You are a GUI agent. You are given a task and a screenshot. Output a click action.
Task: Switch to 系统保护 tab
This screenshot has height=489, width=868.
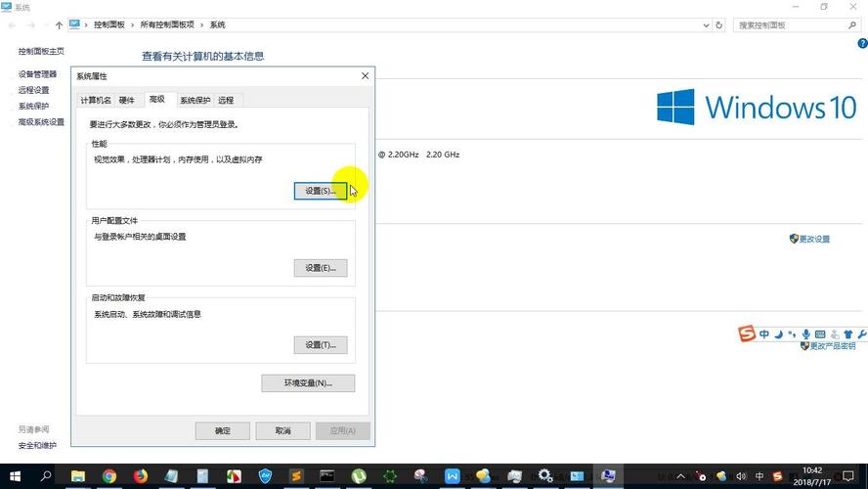pos(195,100)
